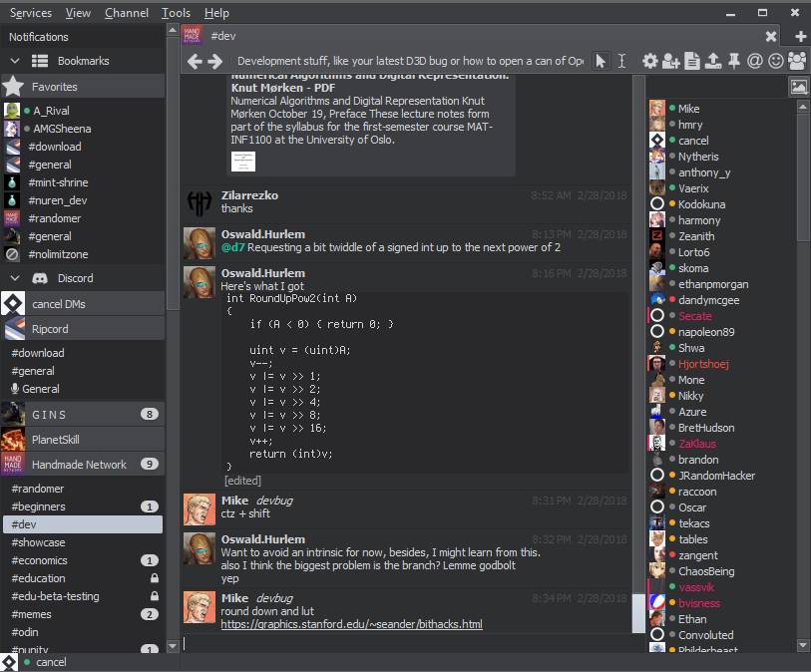The width and height of the screenshot is (811, 672).
Task: Go back with the left arrow icon
Action: 196,61
